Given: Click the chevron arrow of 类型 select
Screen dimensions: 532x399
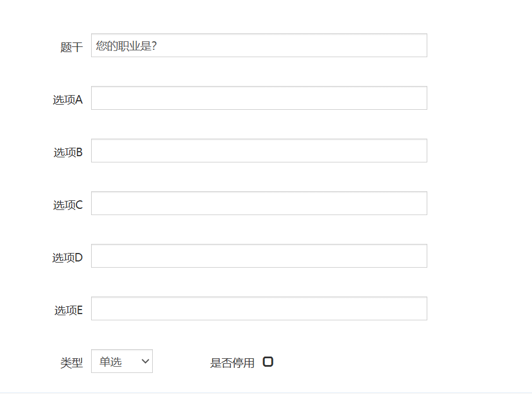Looking at the screenshot, I should [x=145, y=361].
